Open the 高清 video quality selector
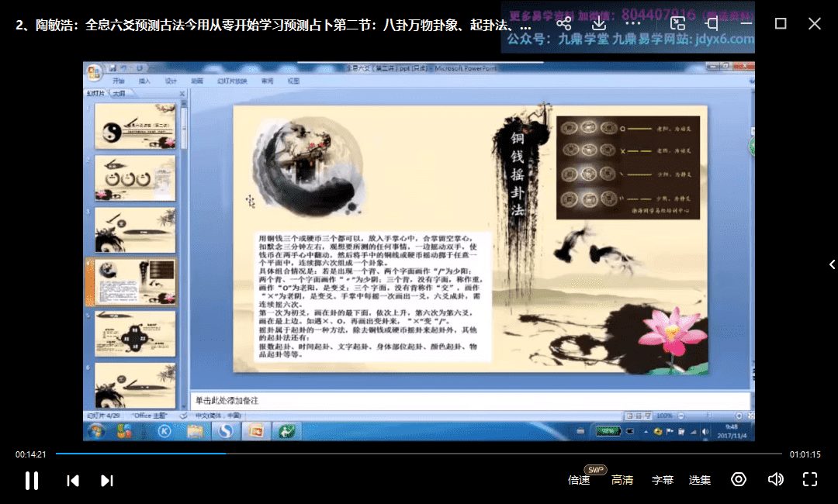The image size is (838, 504). click(622, 480)
